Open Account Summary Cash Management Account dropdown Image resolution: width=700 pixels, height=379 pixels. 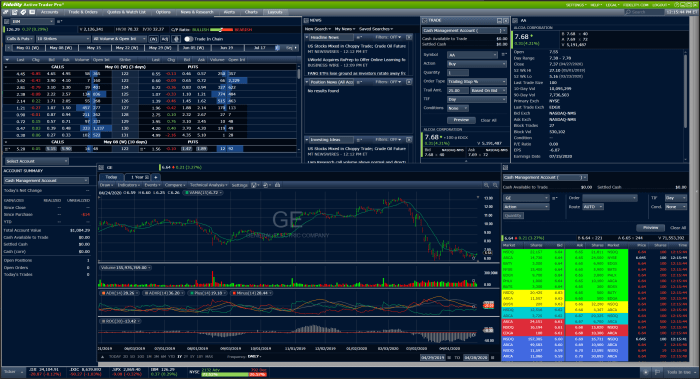pyautogui.click(x=46, y=180)
